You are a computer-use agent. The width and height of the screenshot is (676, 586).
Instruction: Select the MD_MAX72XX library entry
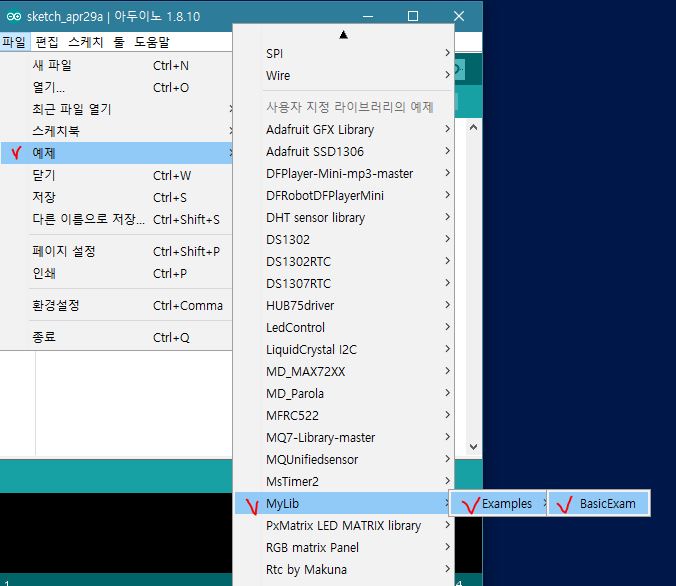344,371
